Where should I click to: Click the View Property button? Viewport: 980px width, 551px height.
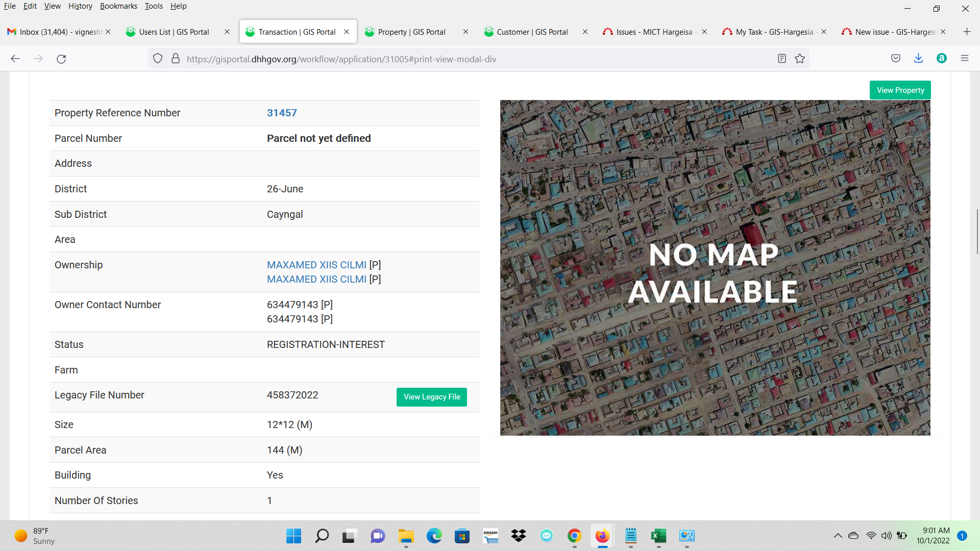tap(900, 90)
